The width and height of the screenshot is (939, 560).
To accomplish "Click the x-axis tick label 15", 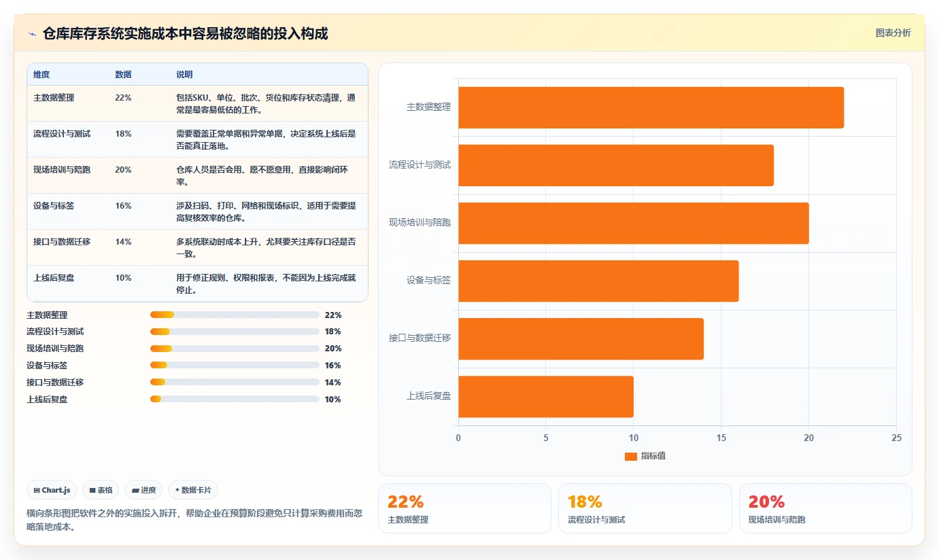I will (721, 438).
